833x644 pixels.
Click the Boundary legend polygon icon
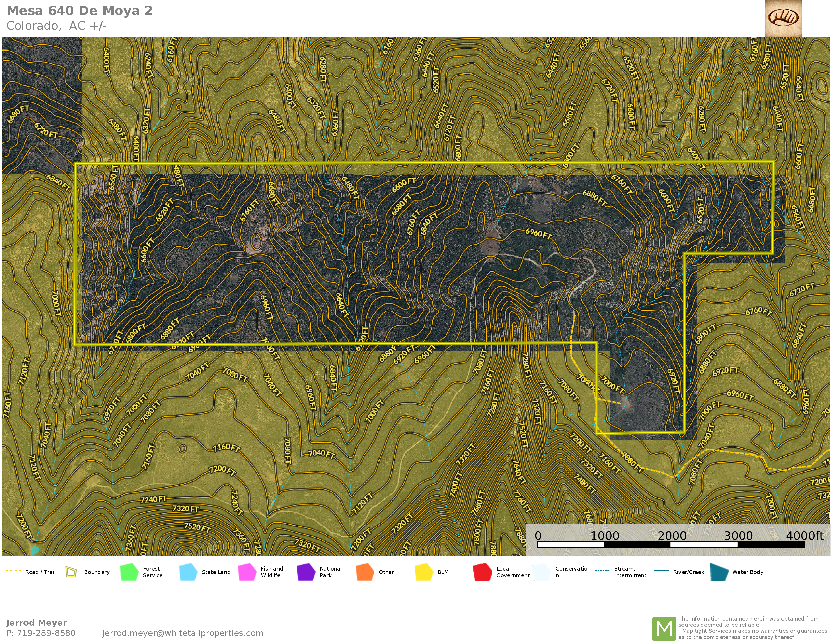(x=71, y=572)
